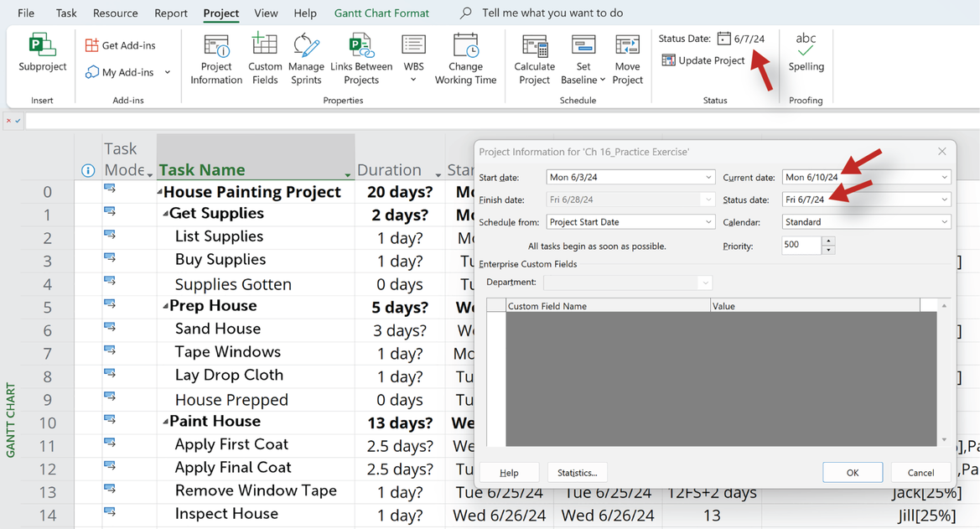Click the Set Baseline icon
980x529 pixels.
[x=583, y=45]
